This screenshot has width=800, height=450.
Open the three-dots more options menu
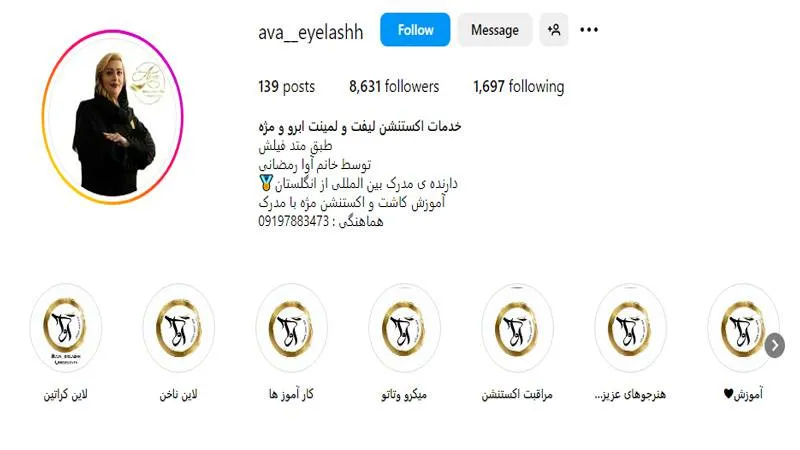[589, 30]
